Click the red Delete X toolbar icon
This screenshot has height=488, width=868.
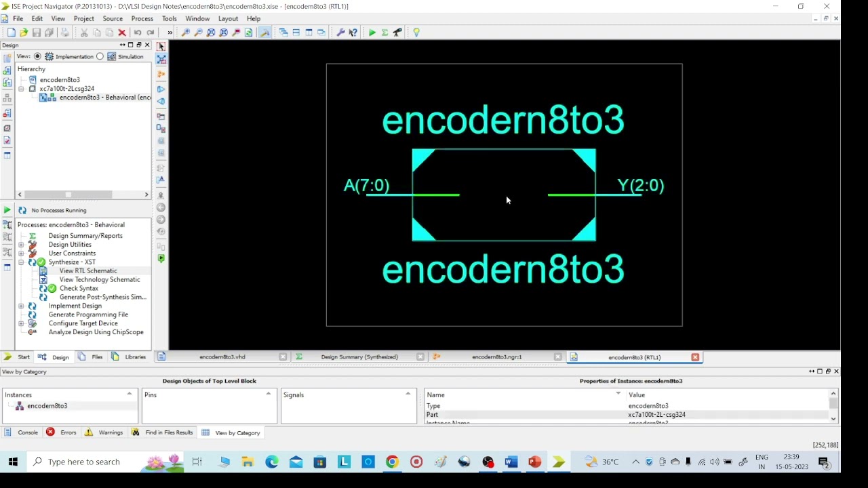click(122, 33)
